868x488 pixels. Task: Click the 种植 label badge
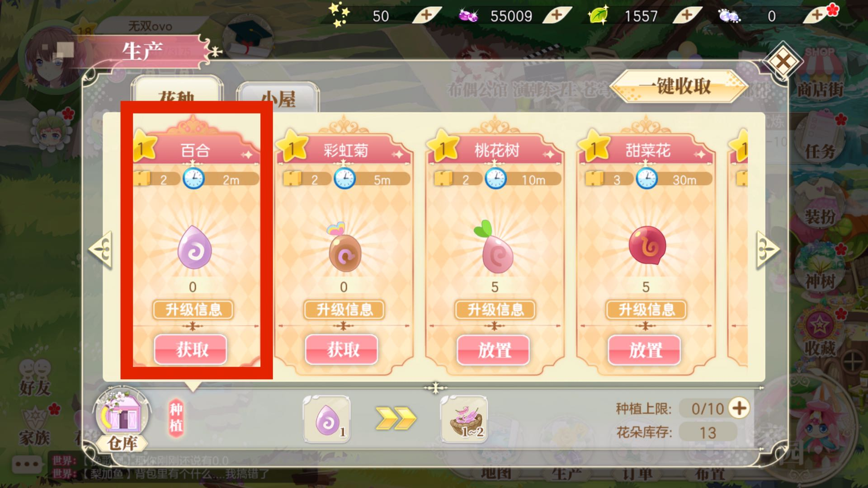click(x=176, y=418)
